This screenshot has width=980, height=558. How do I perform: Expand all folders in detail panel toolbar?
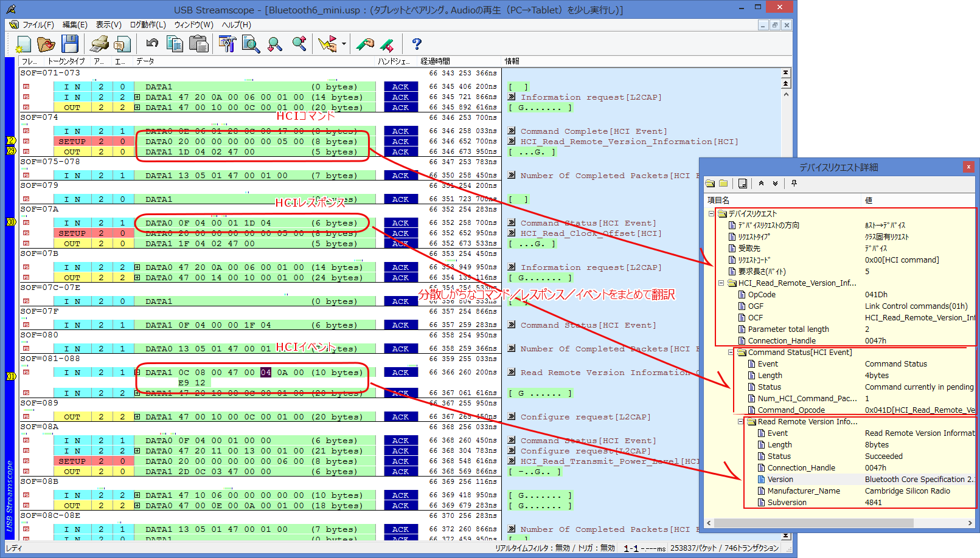click(711, 183)
